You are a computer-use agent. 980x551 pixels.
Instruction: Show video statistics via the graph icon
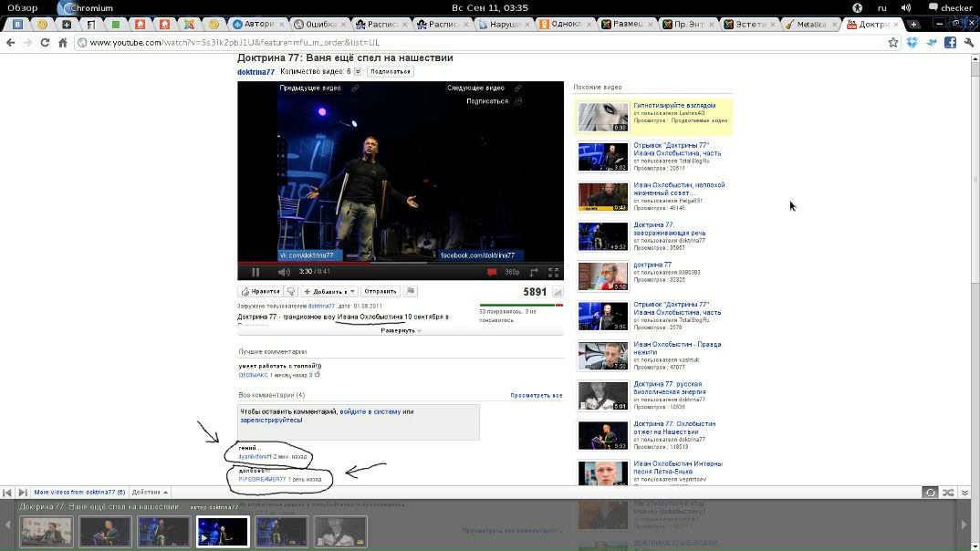pos(558,292)
